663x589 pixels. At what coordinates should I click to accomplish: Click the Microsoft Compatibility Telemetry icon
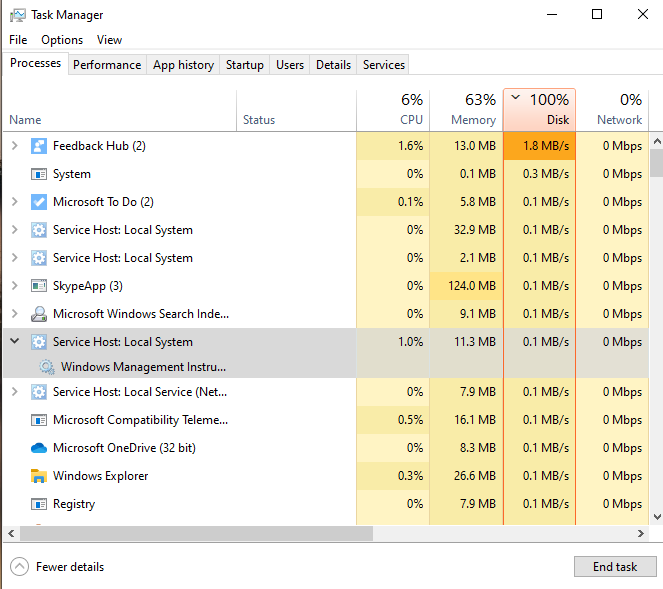[38, 420]
